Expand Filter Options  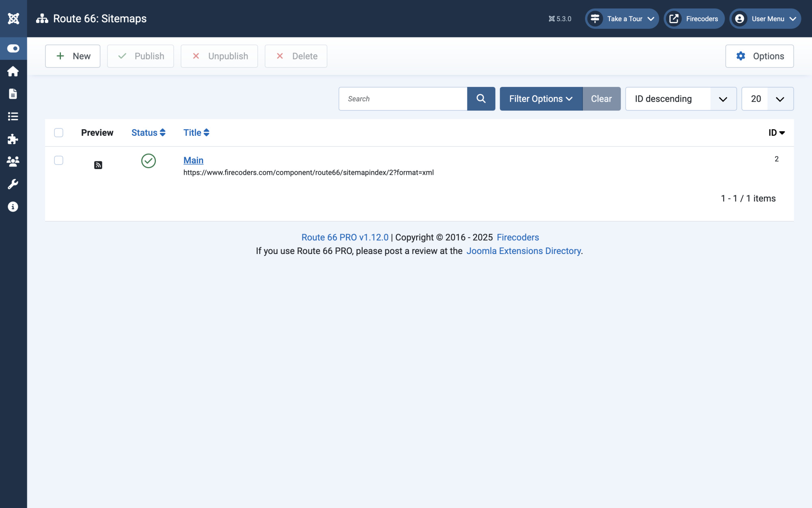(x=541, y=99)
